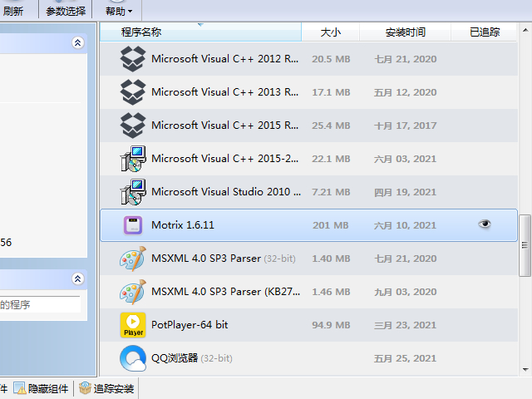This screenshot has width=532, height=399.
Task: Open the 帮助 dropdown menu
Action: click(x=118, y=11)
